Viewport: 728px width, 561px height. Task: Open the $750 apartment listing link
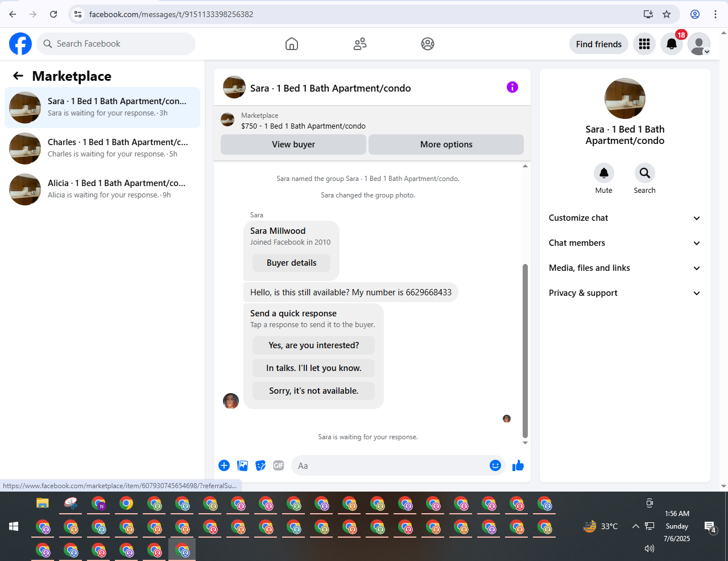[x=303, y=126]
